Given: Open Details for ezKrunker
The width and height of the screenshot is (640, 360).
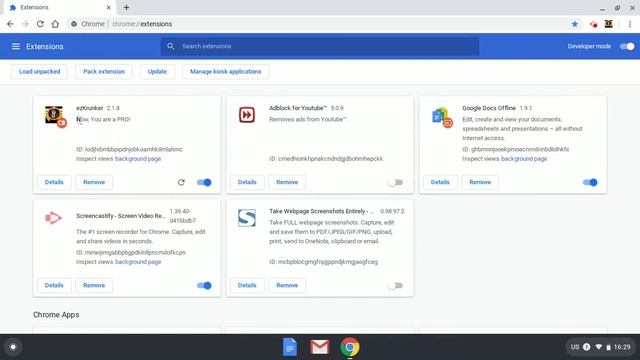Looking at the screenshot, I should point(54,182).
